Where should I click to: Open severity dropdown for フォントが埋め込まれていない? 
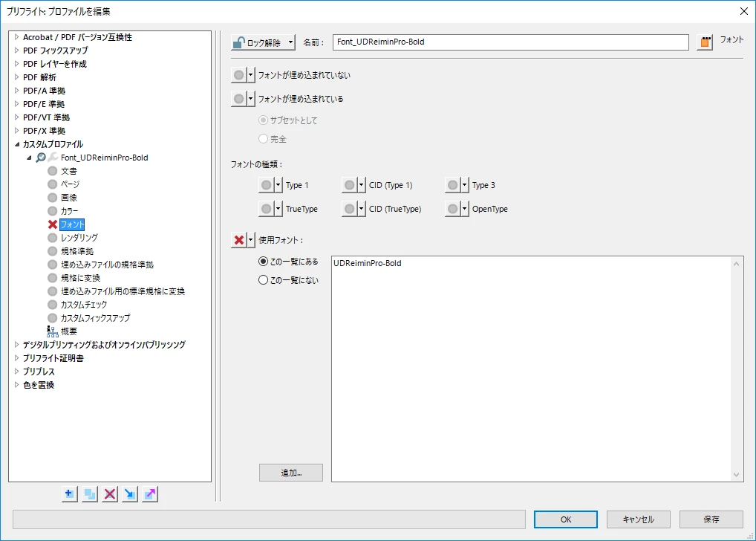pyautogui.click(x=250, y=75)
